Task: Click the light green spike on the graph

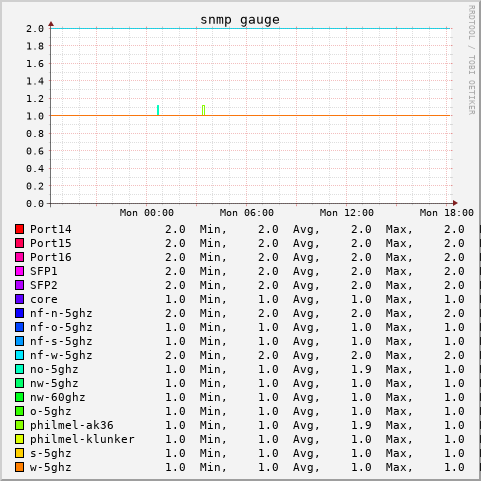Action: point(203,110)
